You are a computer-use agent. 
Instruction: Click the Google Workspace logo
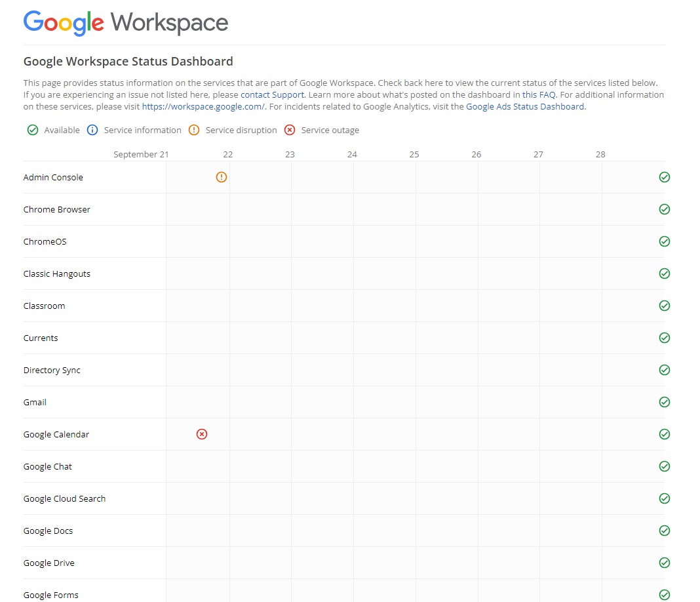[x=125, y=23]
